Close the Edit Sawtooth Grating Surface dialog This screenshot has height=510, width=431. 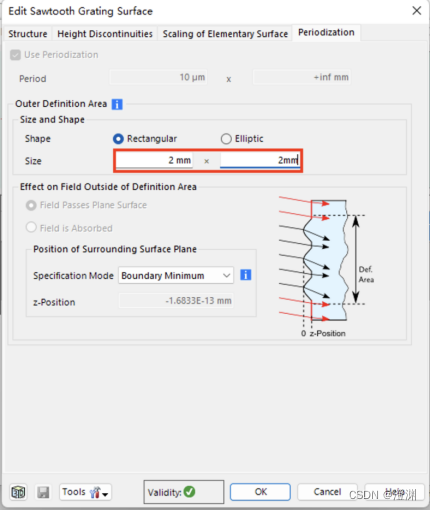click(x=417, y=11)
